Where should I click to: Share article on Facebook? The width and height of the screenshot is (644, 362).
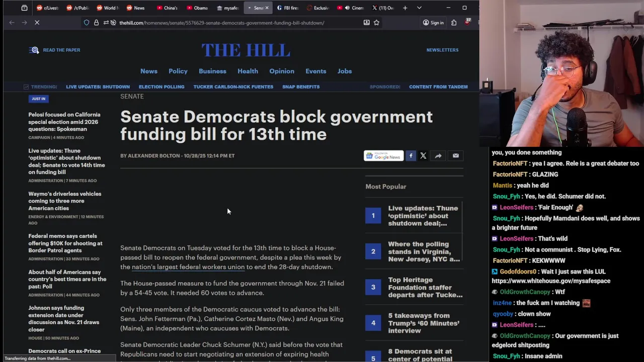click(x=411, y=156)
